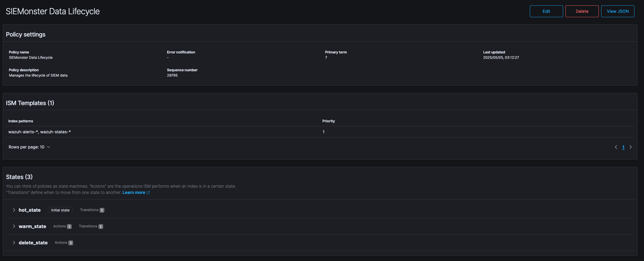Click the warm_state Actions count badge
This screenshot has height=261, width=644.
(x=69, y=227)
